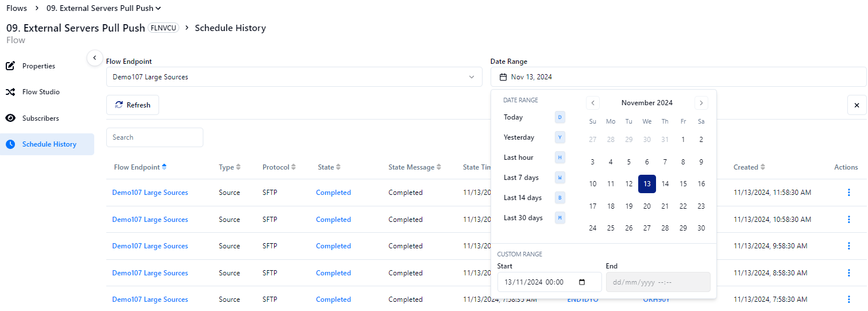This screenshot has width=868, height=311.
Task: Click calendar picker icon in Start field
Action: coord(582,282)
